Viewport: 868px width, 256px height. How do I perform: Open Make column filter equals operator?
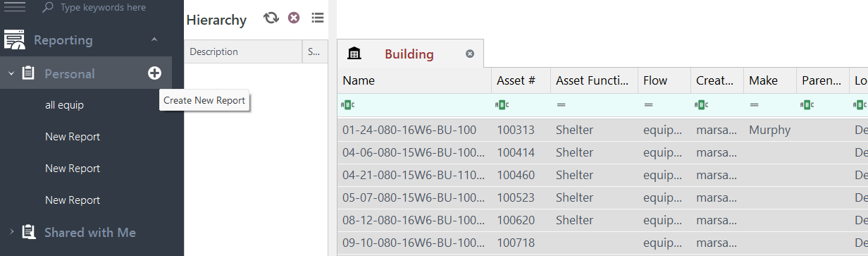point(755,105)
